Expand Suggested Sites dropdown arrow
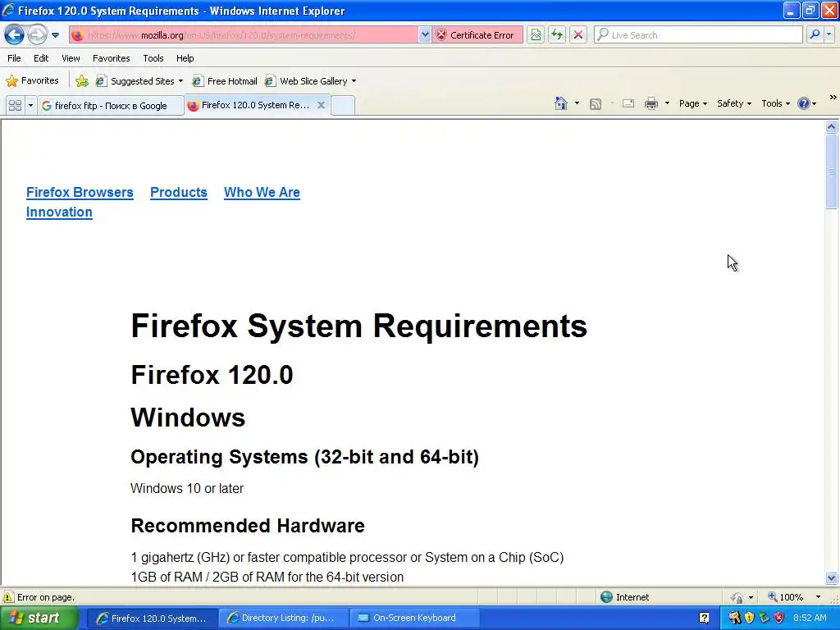 (x=180, y=81)
